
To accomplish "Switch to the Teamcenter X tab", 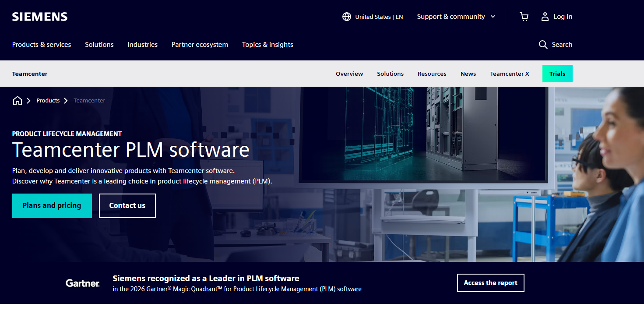I will coord(510,74).
